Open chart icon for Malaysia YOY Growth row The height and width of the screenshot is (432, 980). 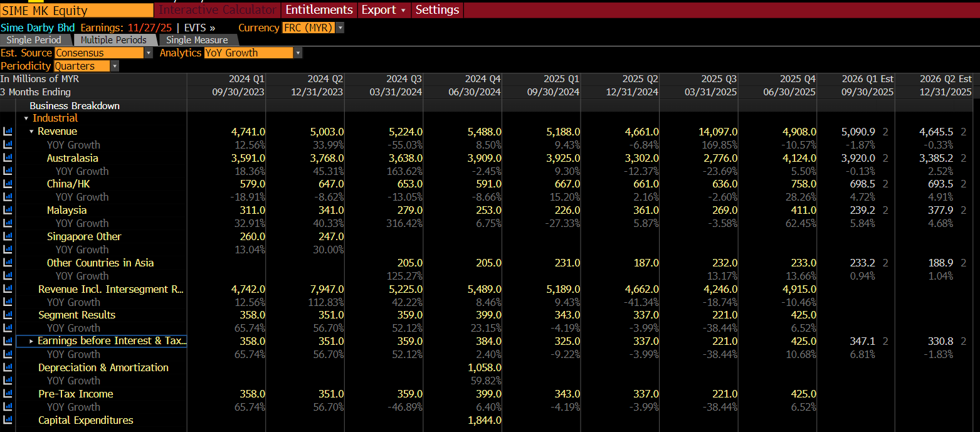(8, 223)
